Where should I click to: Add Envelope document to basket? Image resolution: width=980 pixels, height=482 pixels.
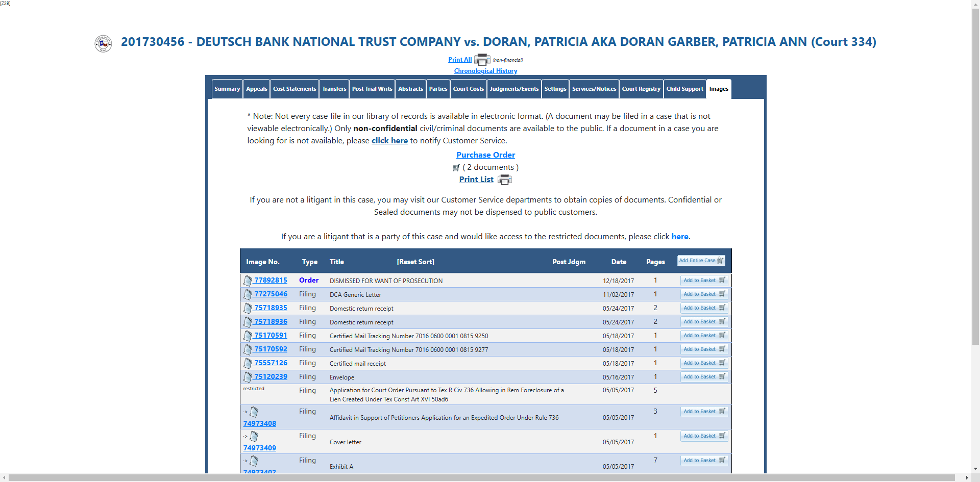point(704,377)
